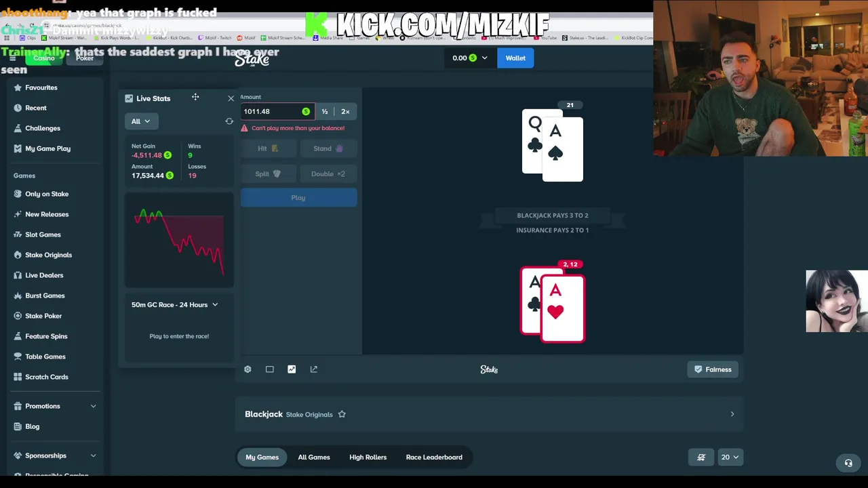Close the Live Stats panel

point(231,98)
